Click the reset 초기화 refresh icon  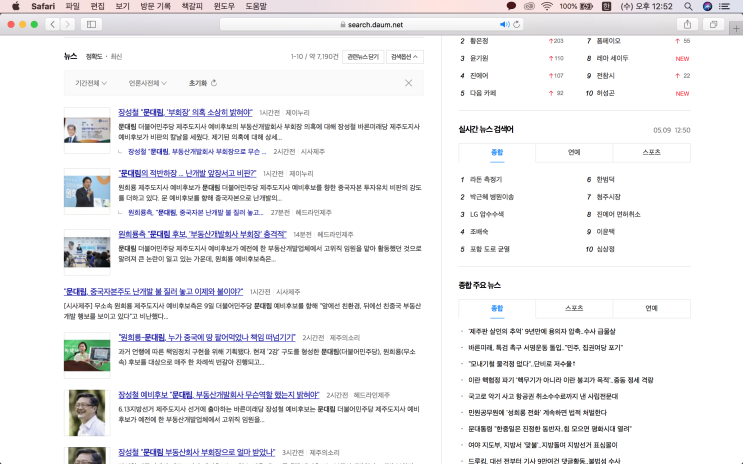tap(214, 83)
